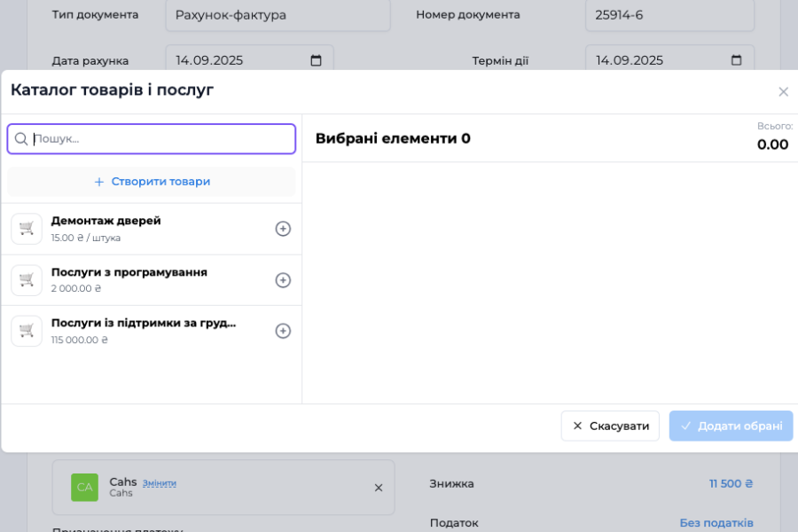Focus the Пошук search field
The image size is (798, 532).
click(160, 139)
